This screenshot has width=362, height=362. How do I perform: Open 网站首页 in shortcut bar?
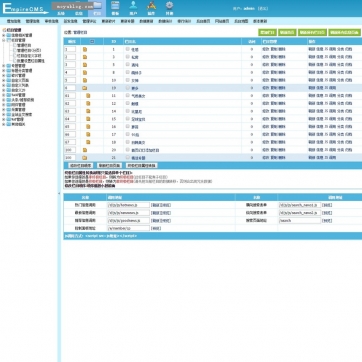click(222, 21)
